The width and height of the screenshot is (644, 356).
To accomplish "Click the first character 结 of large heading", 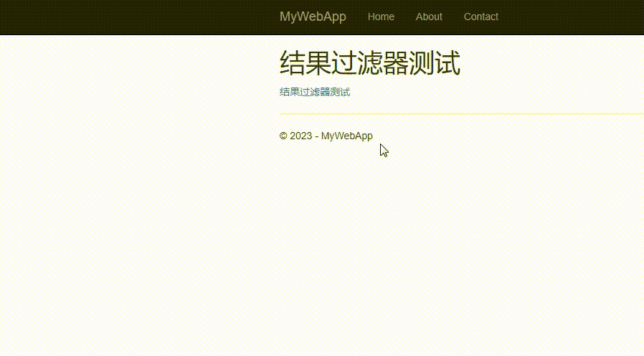I will 292,63.
